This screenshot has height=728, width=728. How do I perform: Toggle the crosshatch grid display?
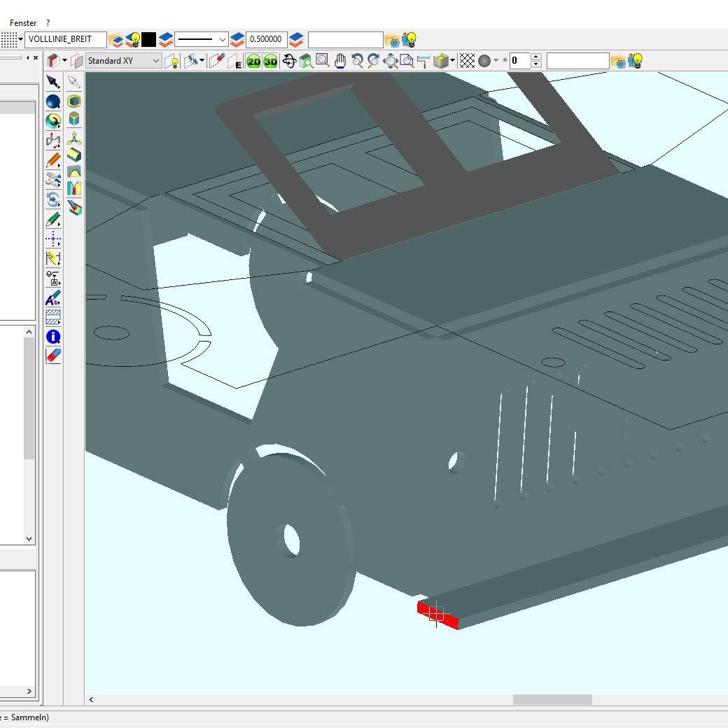[467, 61]
